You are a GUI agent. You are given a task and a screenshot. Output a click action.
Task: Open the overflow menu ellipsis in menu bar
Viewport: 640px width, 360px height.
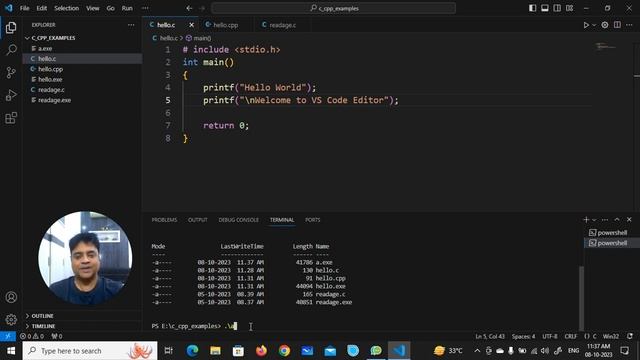point(145,8)
